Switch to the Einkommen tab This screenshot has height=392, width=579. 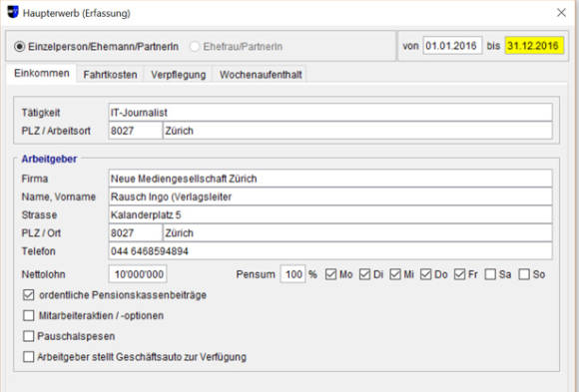(41, 73)
